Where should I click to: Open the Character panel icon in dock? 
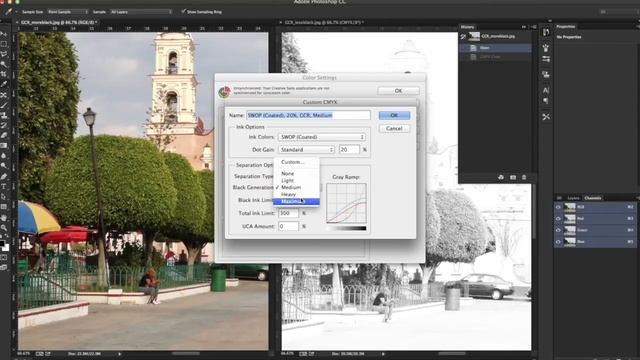(546, 90)
